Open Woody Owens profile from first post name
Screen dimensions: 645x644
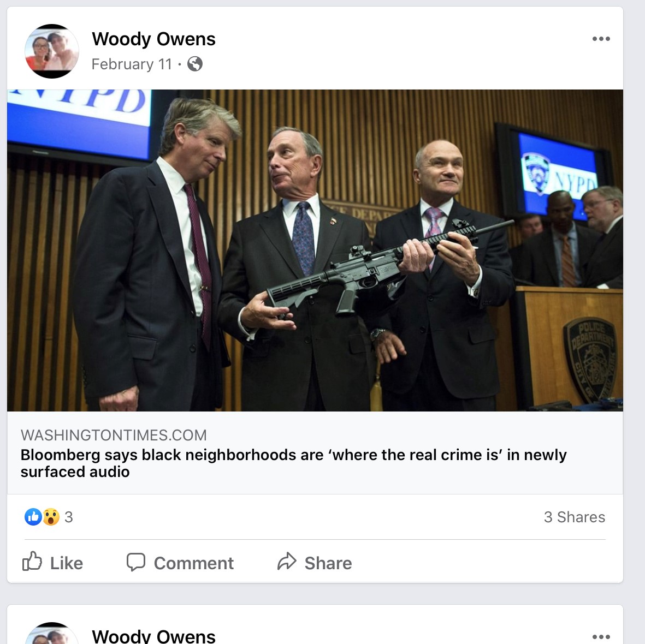coord(153,39)
